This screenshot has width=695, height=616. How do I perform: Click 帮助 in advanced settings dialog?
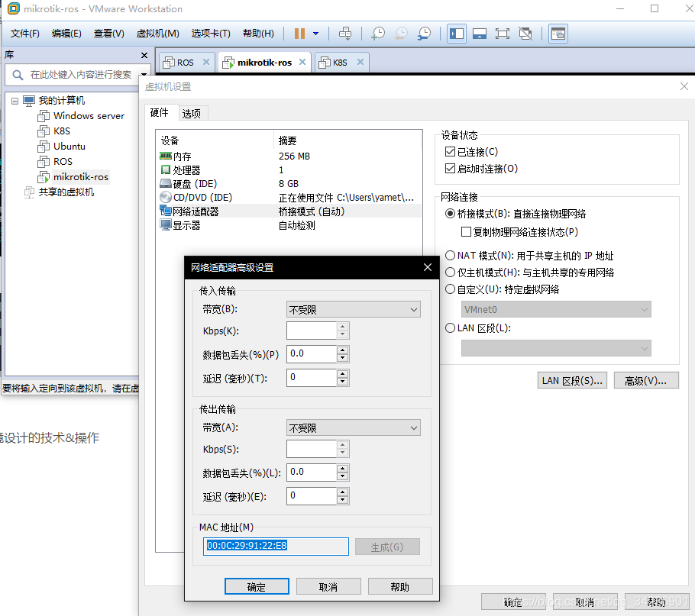coord(400,587)
